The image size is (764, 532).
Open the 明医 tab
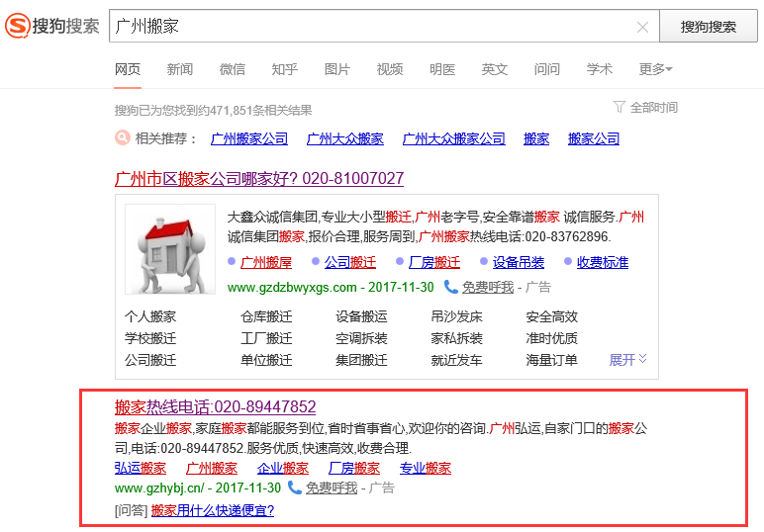[x=442, y=69]
